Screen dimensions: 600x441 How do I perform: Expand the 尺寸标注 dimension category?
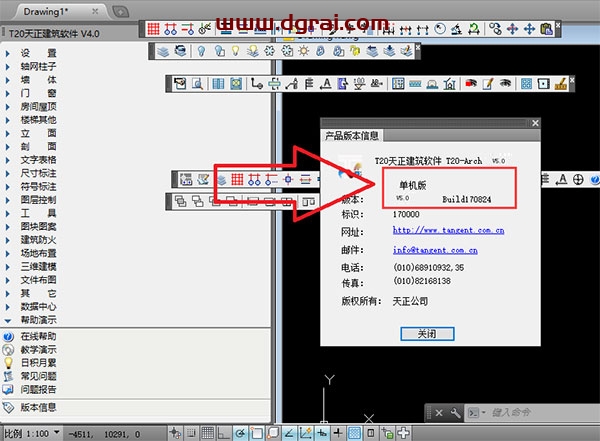(x=38, y=173)
